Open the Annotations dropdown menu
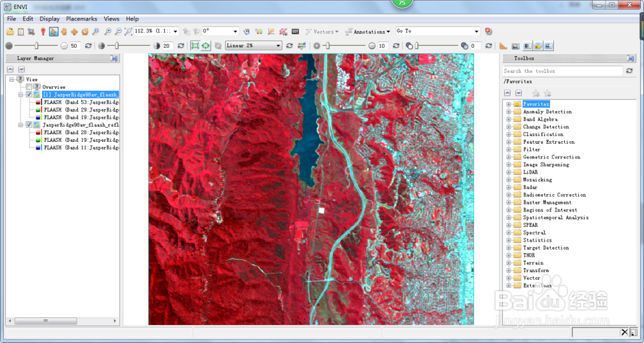The height and width of the screenshot is (343, 644). tap(368, 31)
